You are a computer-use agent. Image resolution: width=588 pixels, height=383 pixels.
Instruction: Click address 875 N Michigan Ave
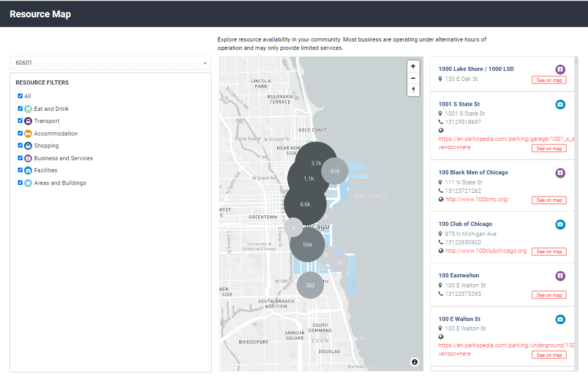[x=470, y=234]
